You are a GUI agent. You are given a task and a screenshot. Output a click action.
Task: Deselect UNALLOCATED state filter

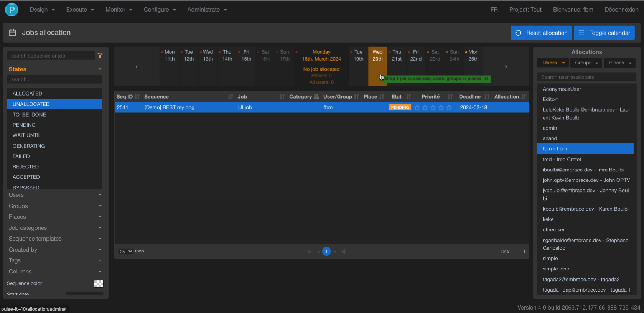[54, 104]
